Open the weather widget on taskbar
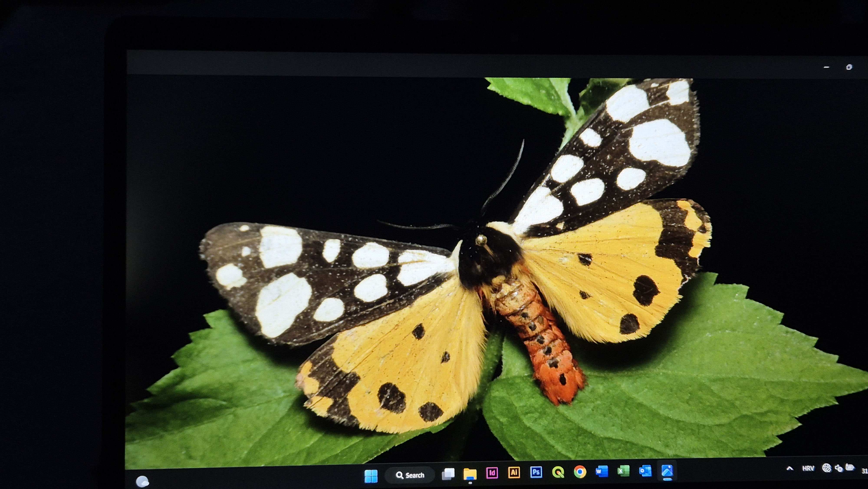868x489 pixels. [143, 481]
